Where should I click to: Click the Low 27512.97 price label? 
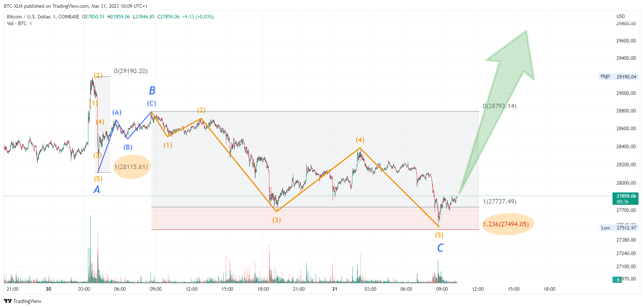click(619, 228)
